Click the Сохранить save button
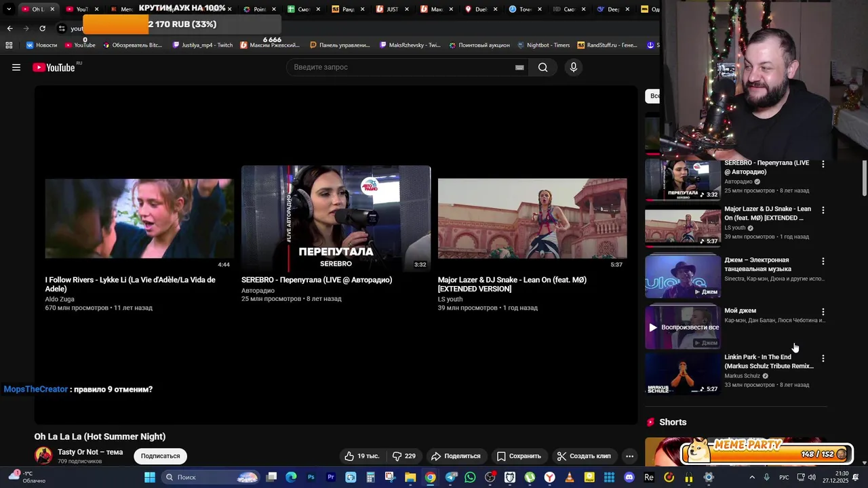This screenshot has height=488, width=868. pyautogui.click(x=519, y=456)
